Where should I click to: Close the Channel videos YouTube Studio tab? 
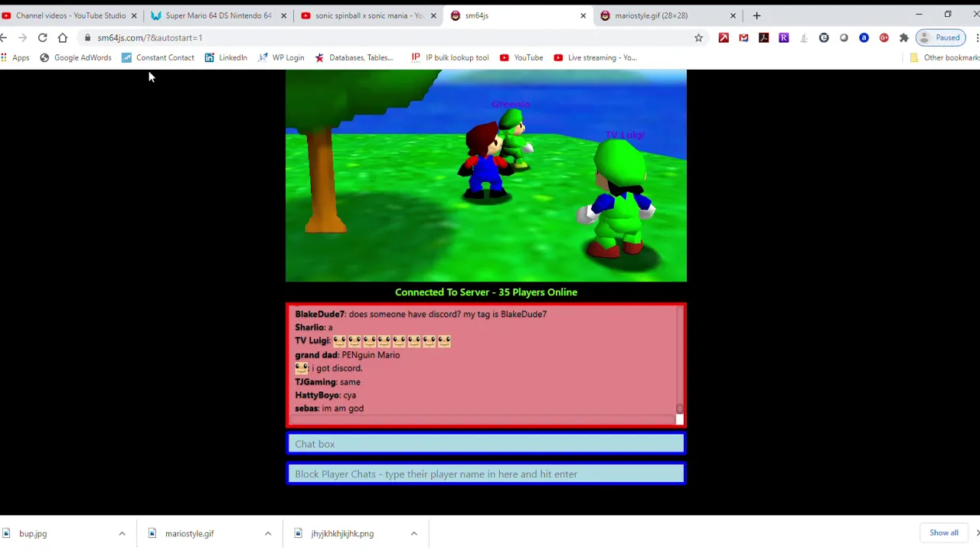[x=134, y=15]
